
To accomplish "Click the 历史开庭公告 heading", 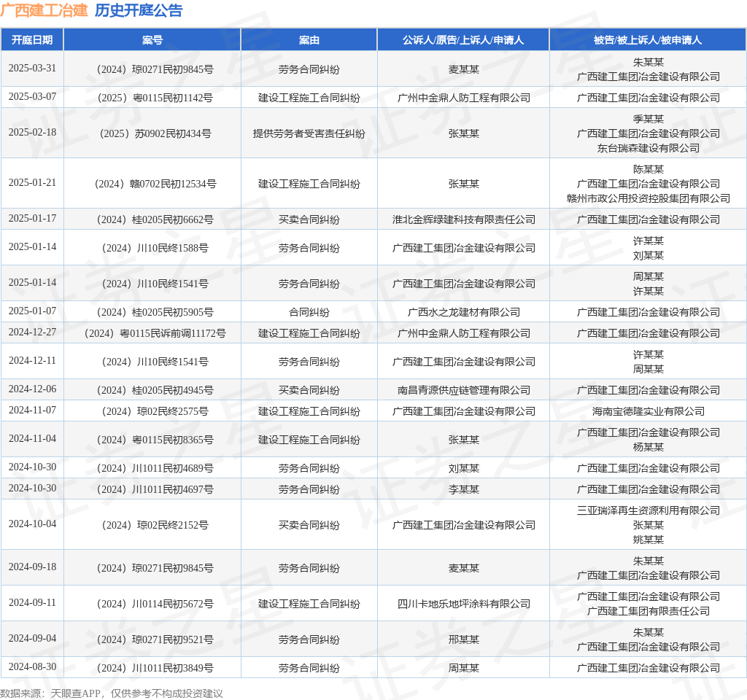I will coord(139,10).
